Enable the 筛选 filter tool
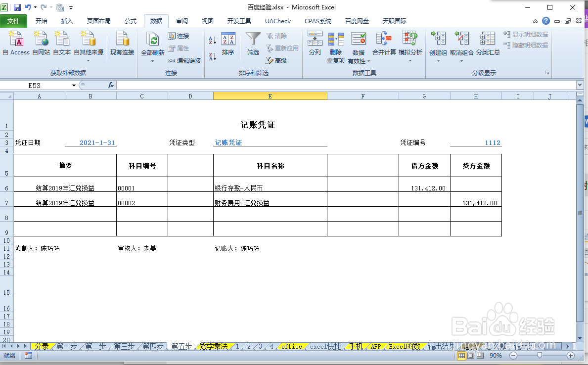Viewport: 588px width, 365px height. (253, 45)
